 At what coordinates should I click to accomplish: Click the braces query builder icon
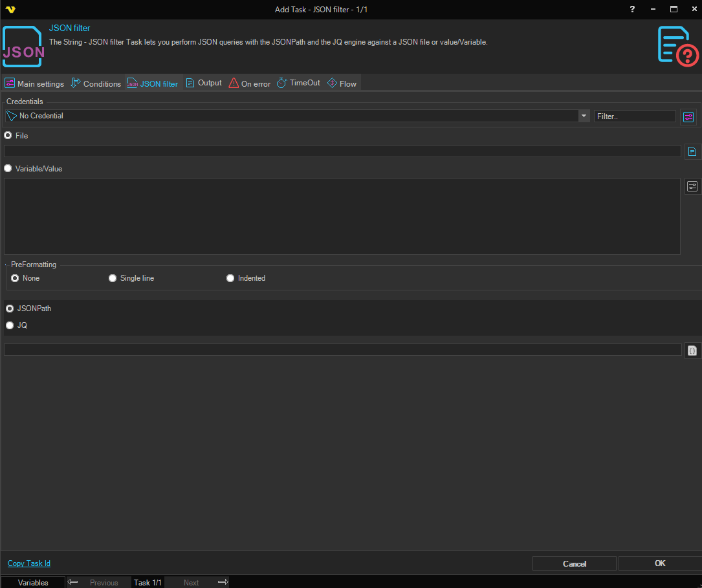click(x=692, y=351)
